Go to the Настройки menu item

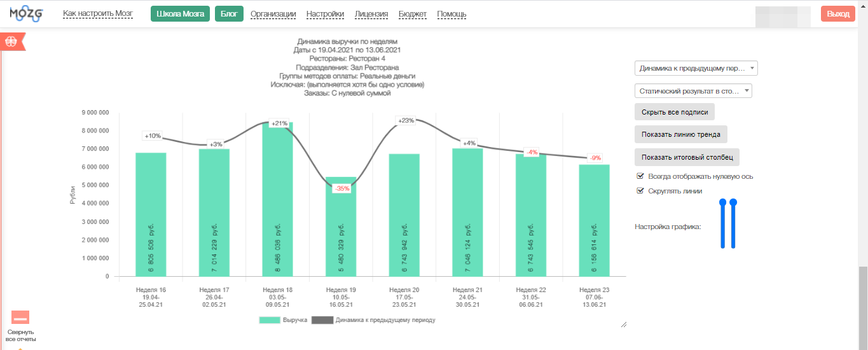pyautogui.click(x=325, y=14)
